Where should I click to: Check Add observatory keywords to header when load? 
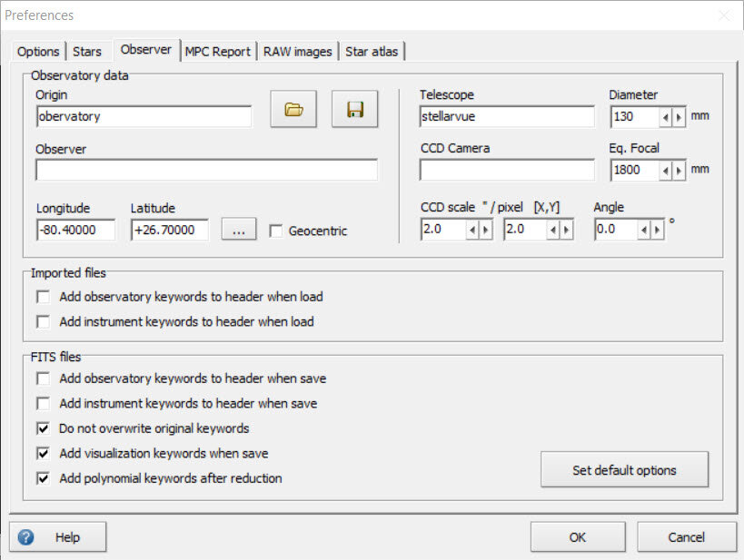44,297
